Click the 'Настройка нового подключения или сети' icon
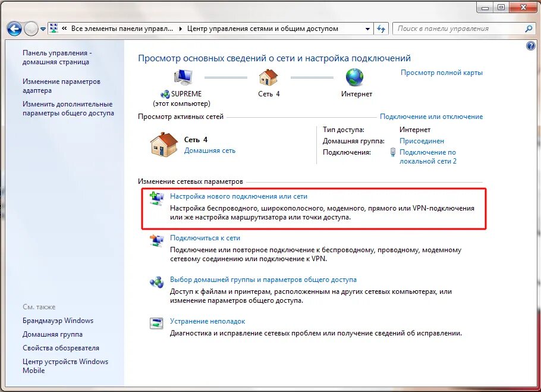The image size is (541, 392). 156,199
